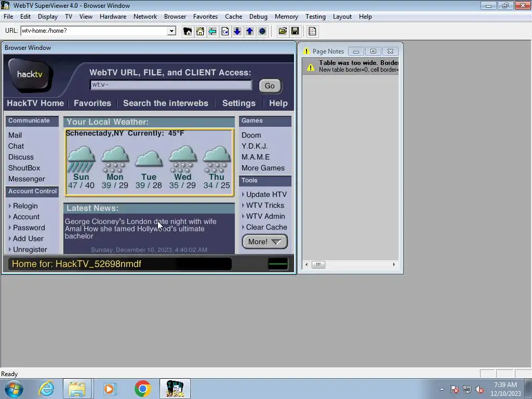Open the HTML source document toolbar icon

[x=312, y=32]
